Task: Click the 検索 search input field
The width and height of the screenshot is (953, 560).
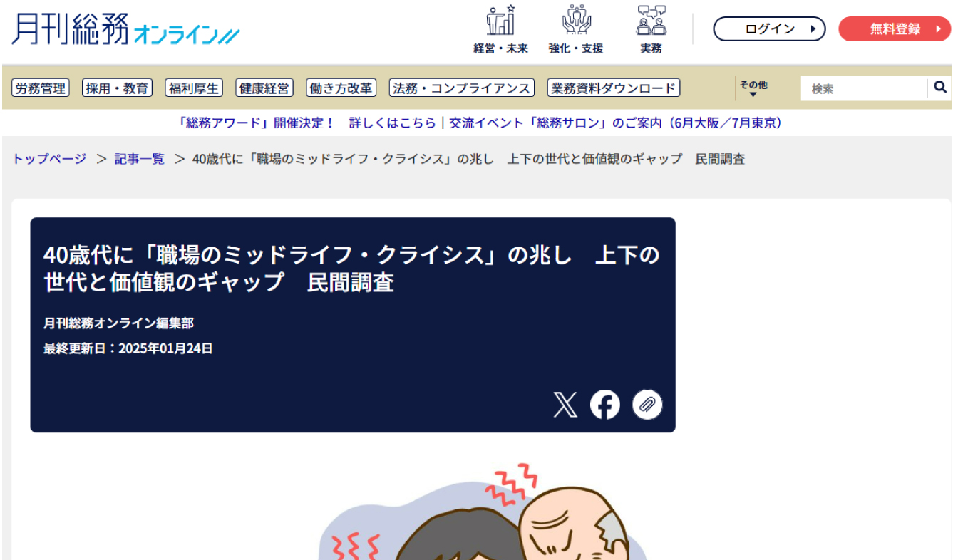Action: [863, 88]
